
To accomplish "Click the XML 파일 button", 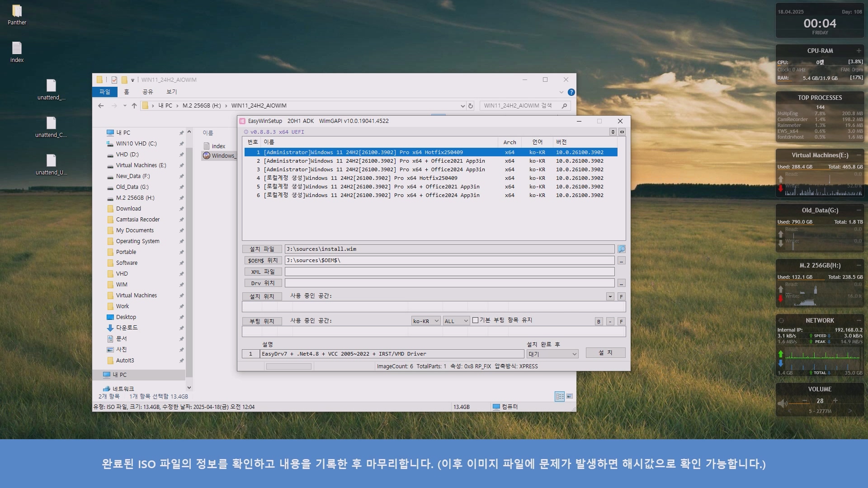I will 263,272.
